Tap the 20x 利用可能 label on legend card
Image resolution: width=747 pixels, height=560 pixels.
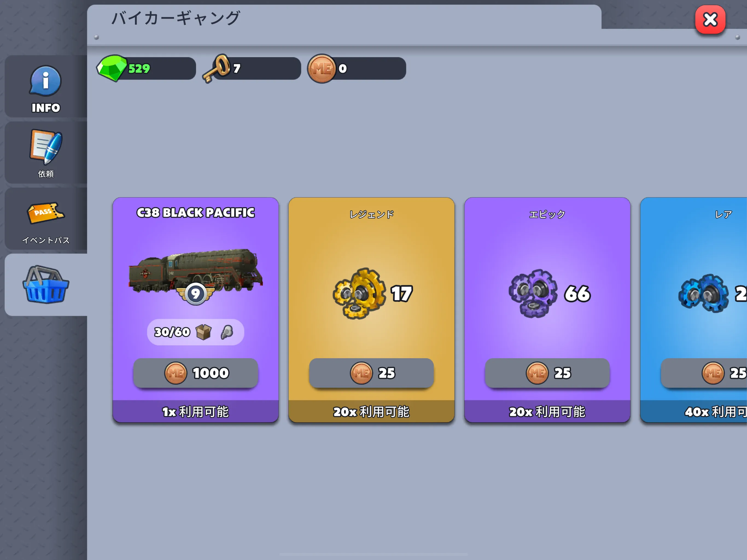371,412
